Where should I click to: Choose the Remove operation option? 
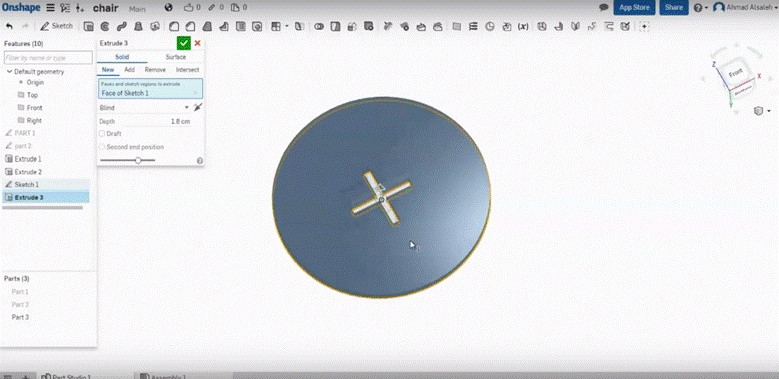click(x=155, y=70)
